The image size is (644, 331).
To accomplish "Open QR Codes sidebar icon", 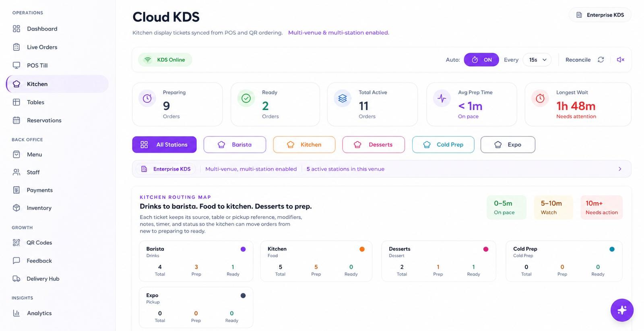I will click(17, 242).
